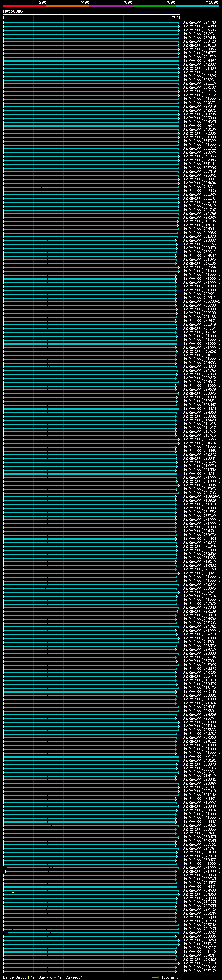Select hit label UniRef100_C0H878
This screenshot has width=222, height=980.
pos(199,367)
